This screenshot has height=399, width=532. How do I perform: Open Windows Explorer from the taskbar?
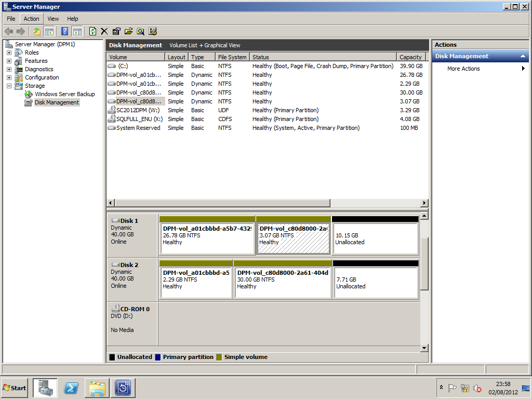(x=97, y=388)
